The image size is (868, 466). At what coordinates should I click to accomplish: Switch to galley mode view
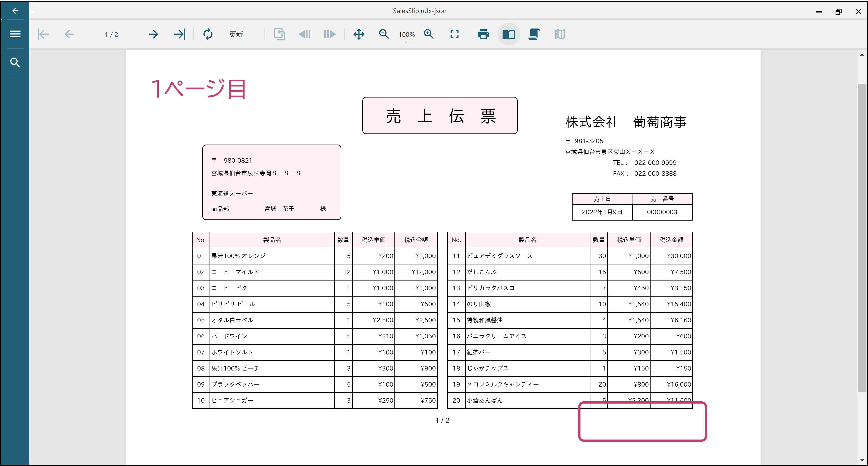coord(559,34)
